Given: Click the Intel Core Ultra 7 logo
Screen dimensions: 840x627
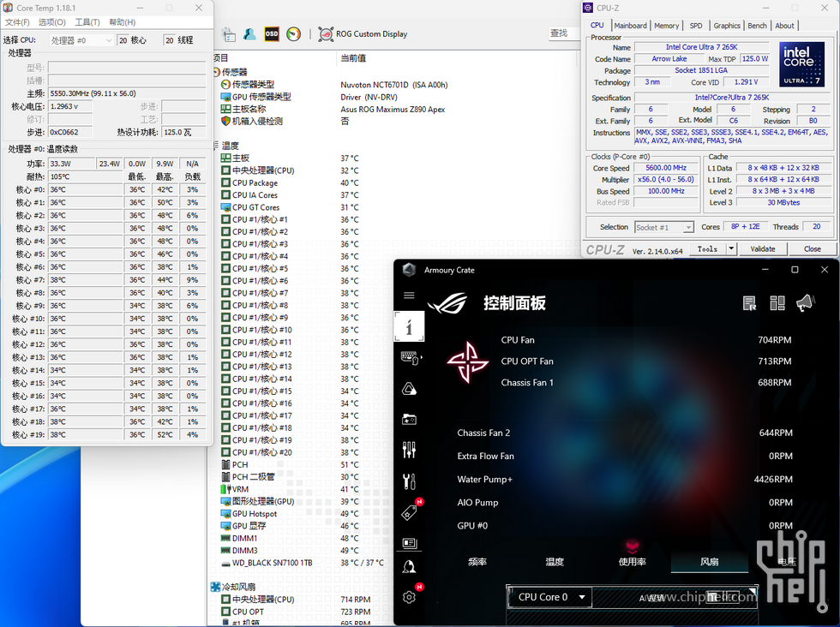Looking at the screenshot, I should point(801,64).
